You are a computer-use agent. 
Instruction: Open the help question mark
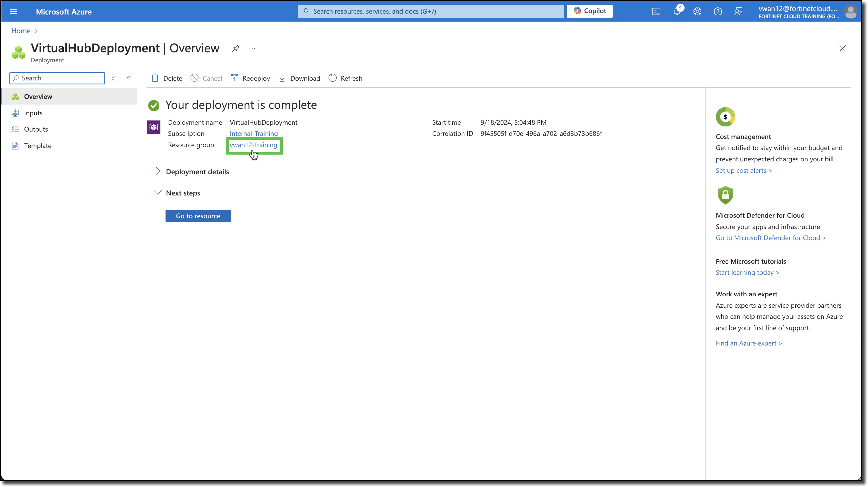pos(718,11)
